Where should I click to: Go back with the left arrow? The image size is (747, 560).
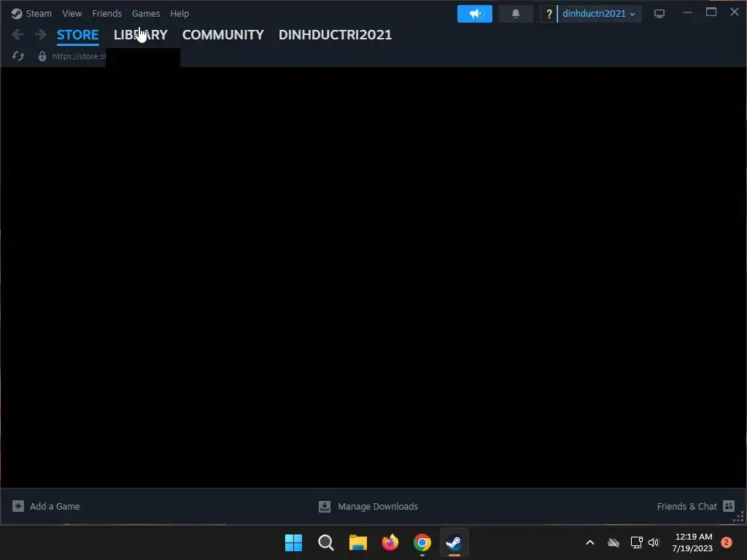click(18, 34)
